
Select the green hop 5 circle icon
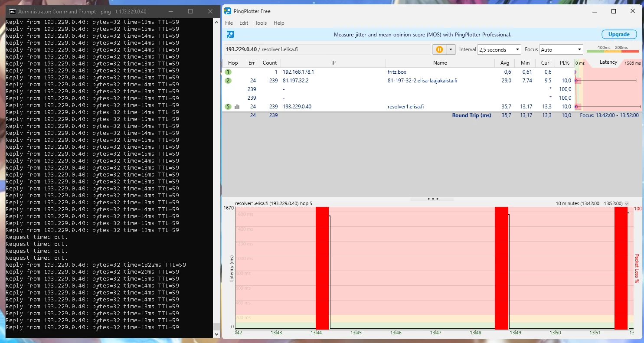[228, 107]
